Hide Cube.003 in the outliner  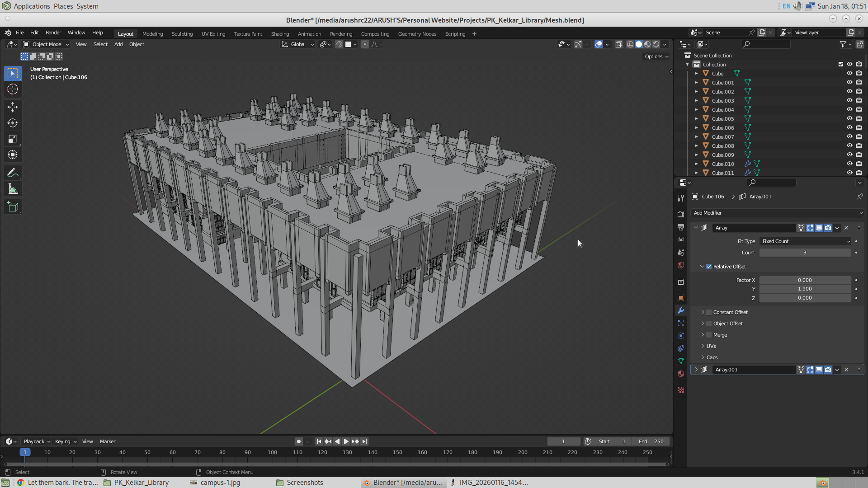click(849, 100)
